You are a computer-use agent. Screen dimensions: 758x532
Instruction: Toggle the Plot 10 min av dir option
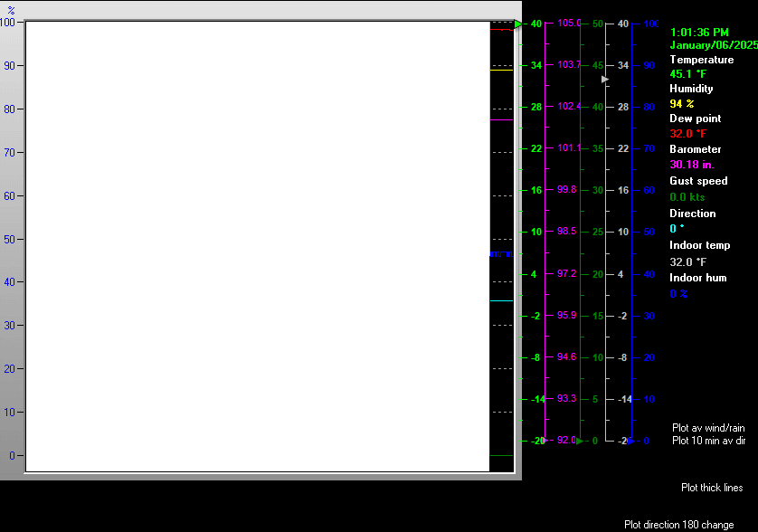[708, 441]
